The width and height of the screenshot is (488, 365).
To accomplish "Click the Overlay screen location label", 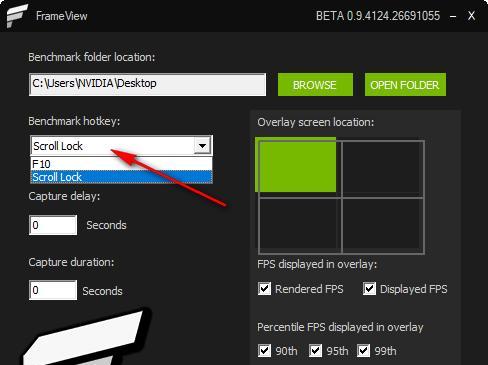I will [316, 122].
